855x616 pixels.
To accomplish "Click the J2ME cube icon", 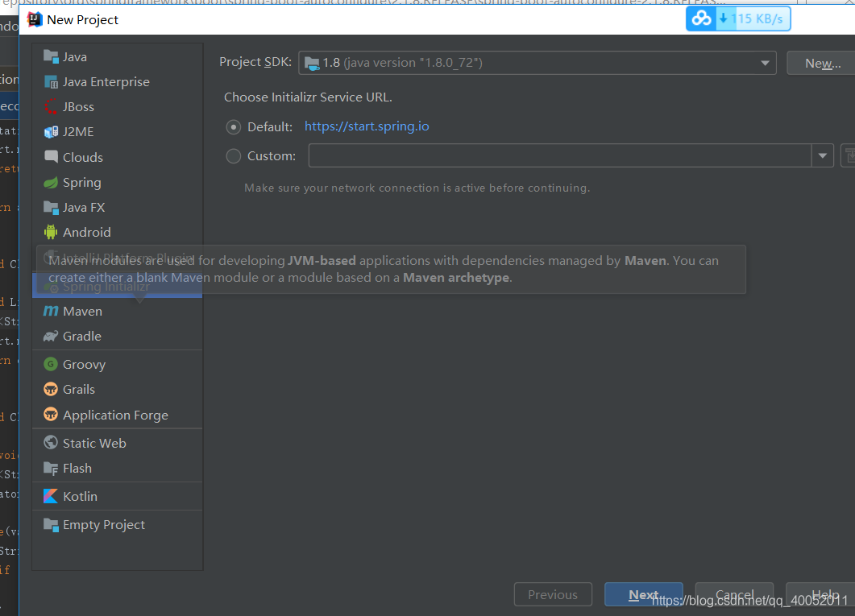I will coord(51,132).
